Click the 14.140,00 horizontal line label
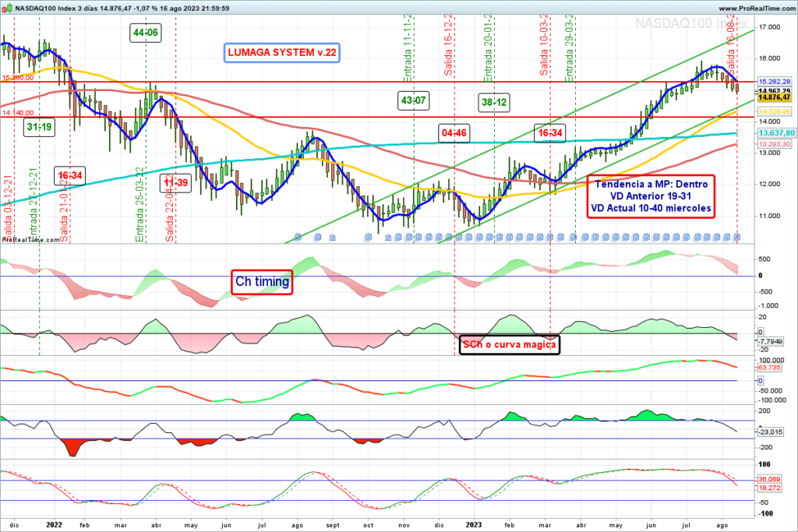Image resolution: width=798 pixels, height=532 pixels. [18, 113]
